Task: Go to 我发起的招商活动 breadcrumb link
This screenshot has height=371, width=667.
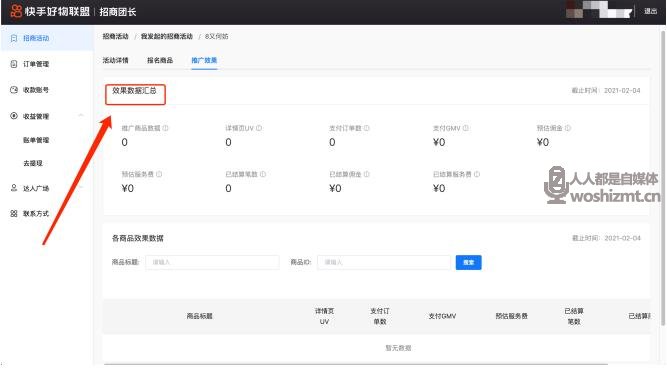Action: (167, 37)
